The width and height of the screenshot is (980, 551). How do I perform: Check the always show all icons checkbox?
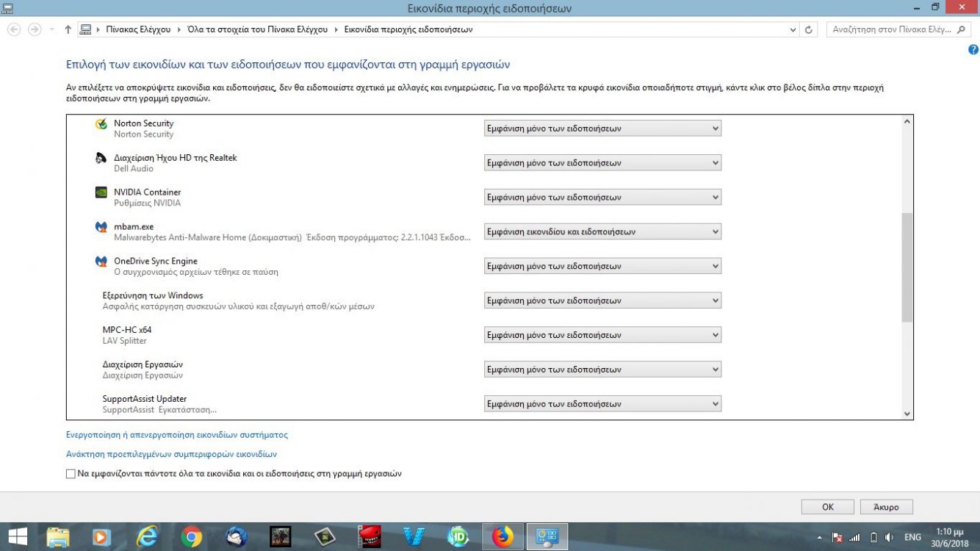tap(71, 475)
